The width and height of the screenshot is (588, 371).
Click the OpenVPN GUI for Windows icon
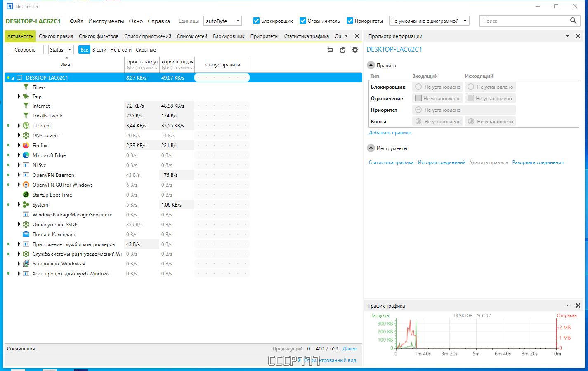coord(26,185)
